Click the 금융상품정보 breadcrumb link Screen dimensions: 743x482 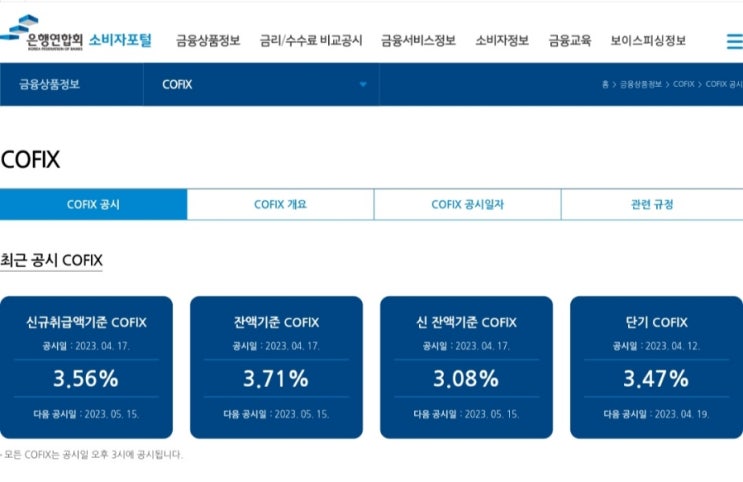coord(641,84)
